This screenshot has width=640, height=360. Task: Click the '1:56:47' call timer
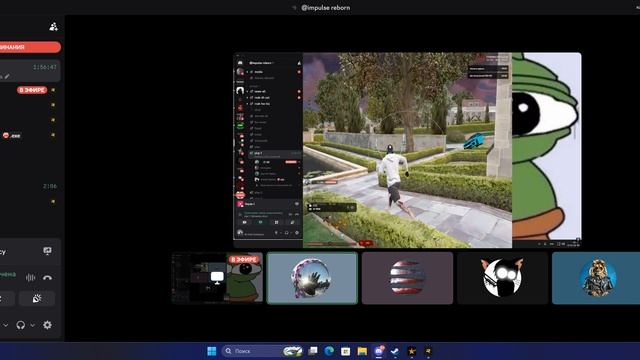pyautogui.click(x=45, y=67)
